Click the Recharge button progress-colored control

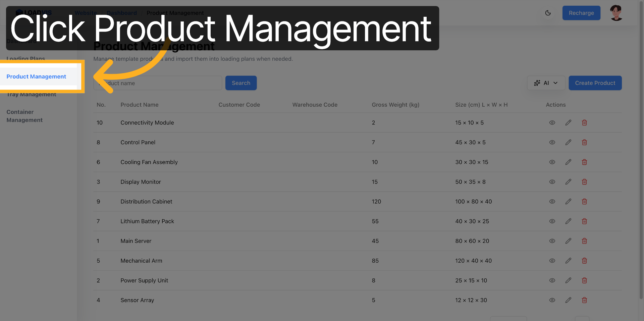581,13
